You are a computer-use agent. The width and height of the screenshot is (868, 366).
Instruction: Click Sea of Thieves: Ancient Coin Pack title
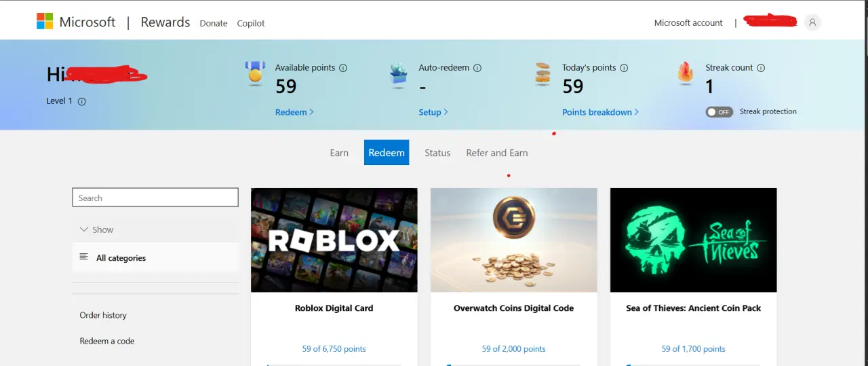(x=694, y=308)
